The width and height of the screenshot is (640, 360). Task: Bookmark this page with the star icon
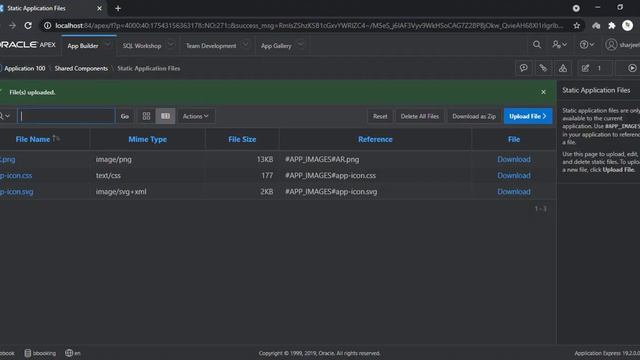tap(576, 26)
